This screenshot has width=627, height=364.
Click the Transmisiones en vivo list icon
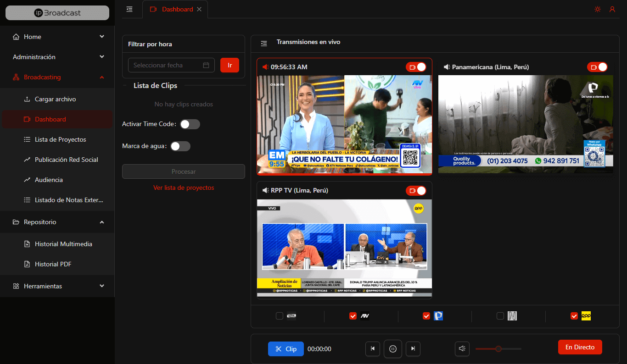coord(264,44)
